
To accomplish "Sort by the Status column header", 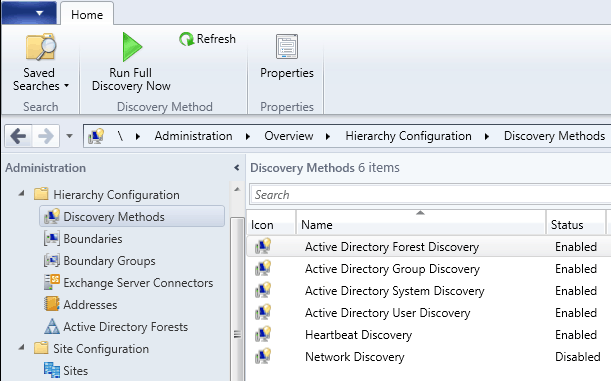I will click(576, 222).
